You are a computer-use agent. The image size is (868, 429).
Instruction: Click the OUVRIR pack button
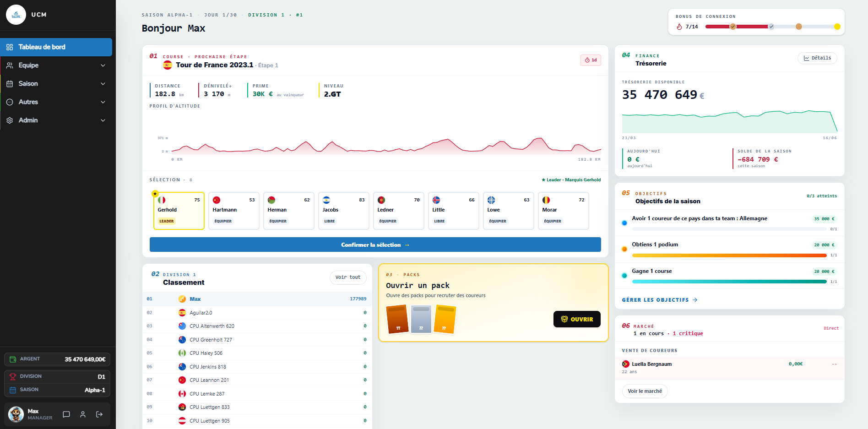(x=577, y=319)
